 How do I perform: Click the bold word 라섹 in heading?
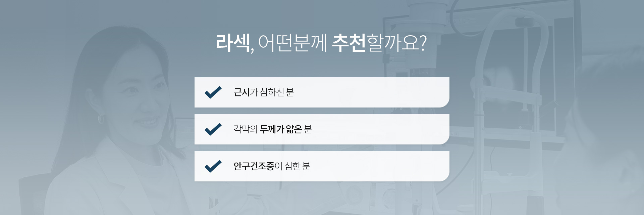coord(232,43)
